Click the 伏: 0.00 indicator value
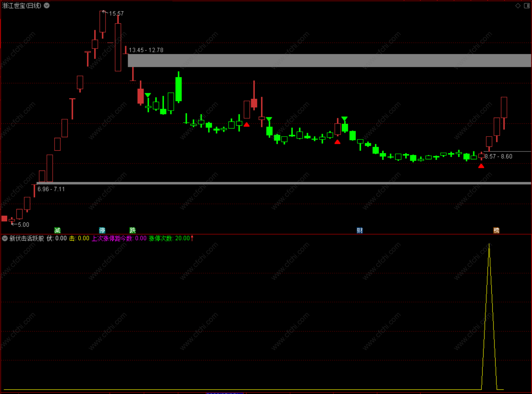This screenshot has width=532, height=394. coord(57,238)
